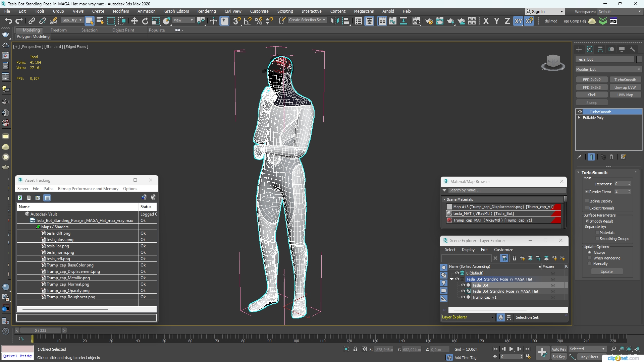The width and height of the screenshot is (644, 362).
Task: Enable Separate by Materials checkbox
Action: pyautogui.click(x=597, y=233)
